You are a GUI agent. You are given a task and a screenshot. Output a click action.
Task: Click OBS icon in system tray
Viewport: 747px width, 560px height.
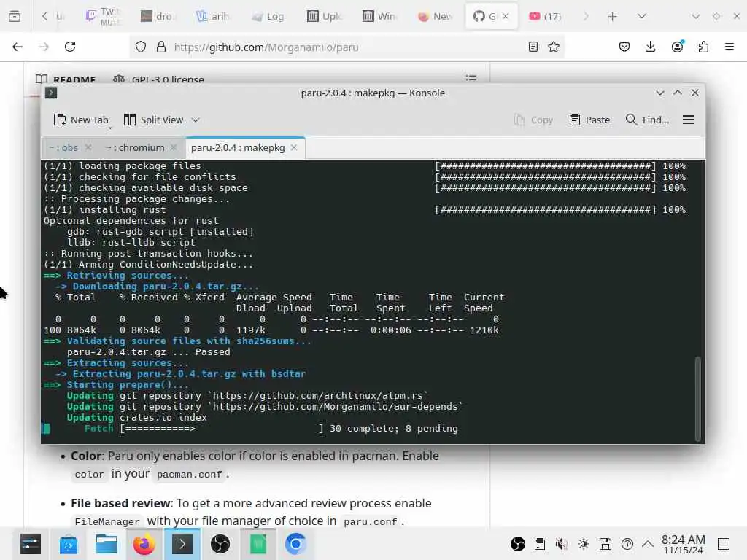[517, 544]
